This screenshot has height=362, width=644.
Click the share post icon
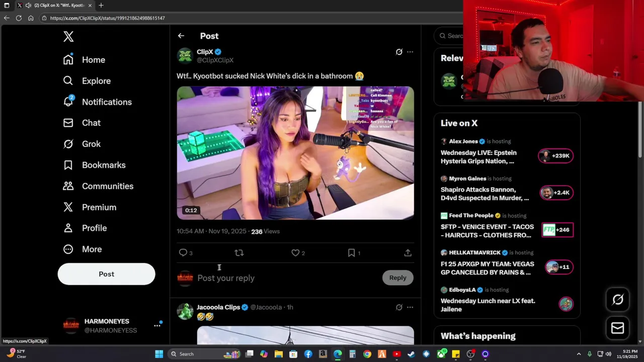(408, 253)
